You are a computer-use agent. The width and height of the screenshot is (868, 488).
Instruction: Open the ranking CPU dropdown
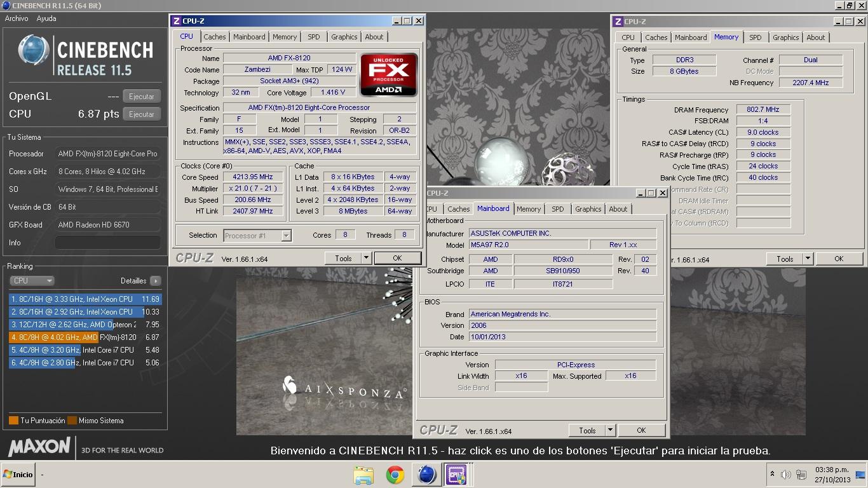pos(32,281)
